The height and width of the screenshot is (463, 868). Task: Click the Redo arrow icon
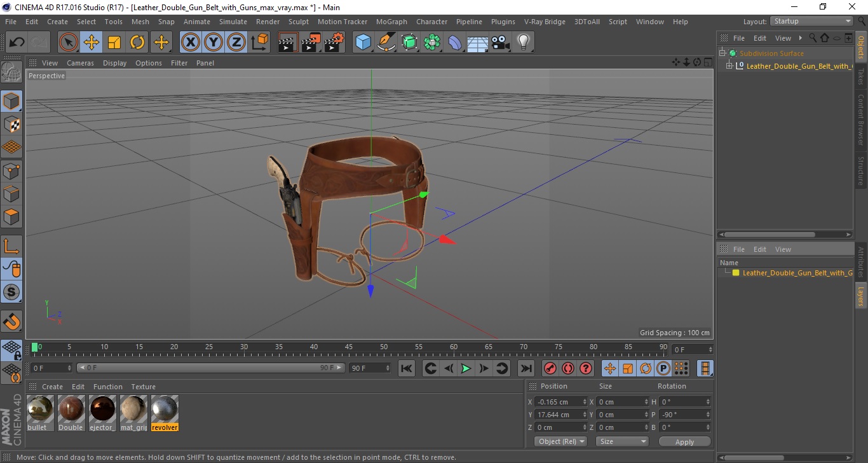40,43
